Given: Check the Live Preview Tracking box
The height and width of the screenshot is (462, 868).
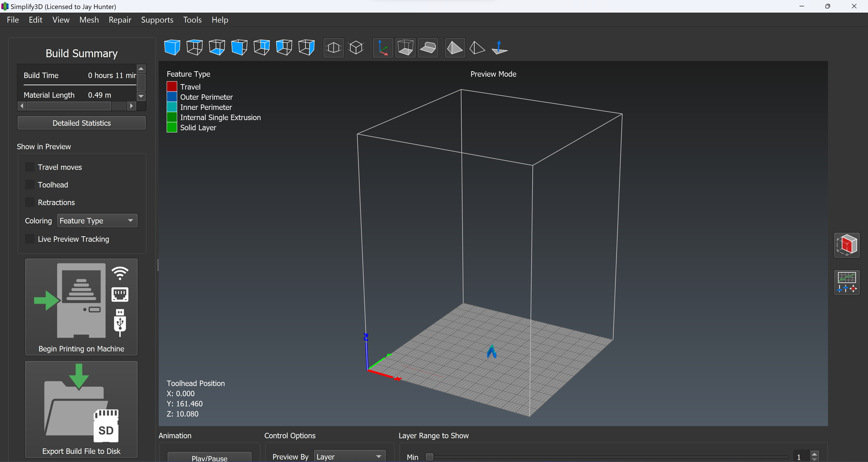Looking at the screenshot, I should [30, 239].
